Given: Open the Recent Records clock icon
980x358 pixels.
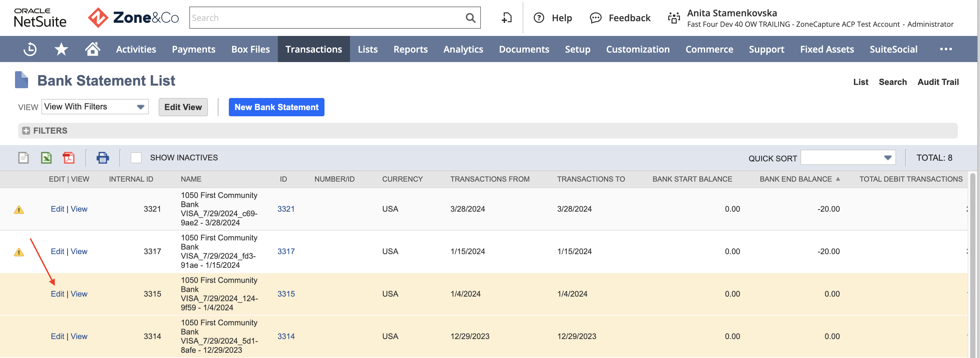Looking at the screenshot, I should click(30, 49).
